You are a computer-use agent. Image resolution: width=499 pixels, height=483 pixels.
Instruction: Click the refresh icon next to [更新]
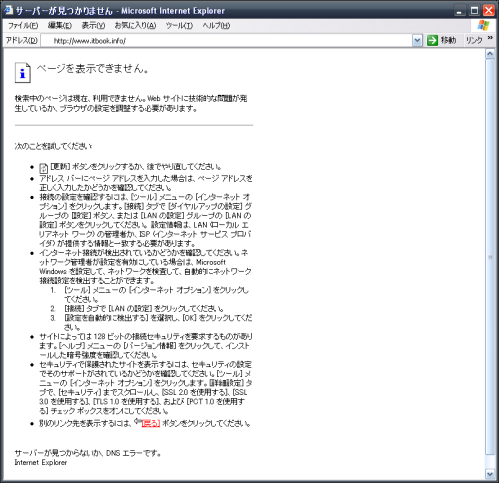[44, 168]
